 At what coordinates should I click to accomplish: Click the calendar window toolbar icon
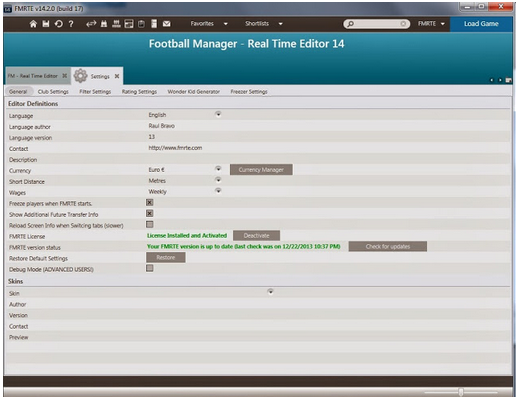tap(129, 24)
